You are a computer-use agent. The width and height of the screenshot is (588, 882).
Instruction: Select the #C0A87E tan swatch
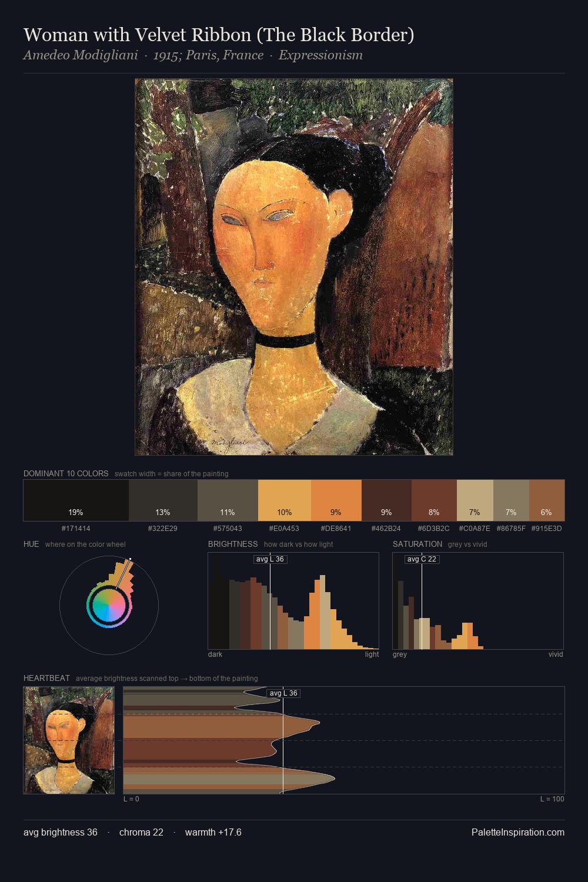click(475, 500)
